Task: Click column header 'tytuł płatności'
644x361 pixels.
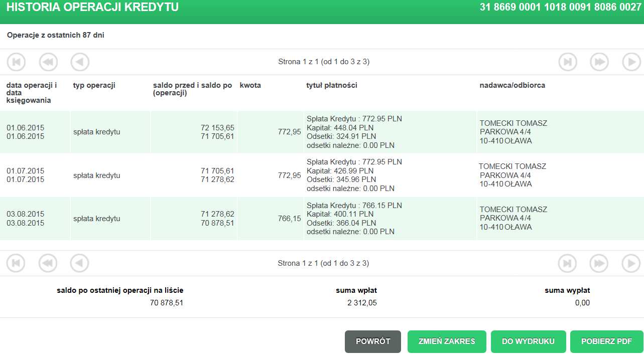Action: [x=332, y=85]
